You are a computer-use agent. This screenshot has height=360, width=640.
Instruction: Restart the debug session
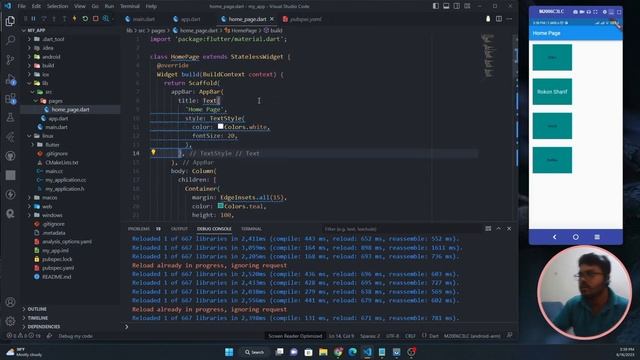point(85,19)
